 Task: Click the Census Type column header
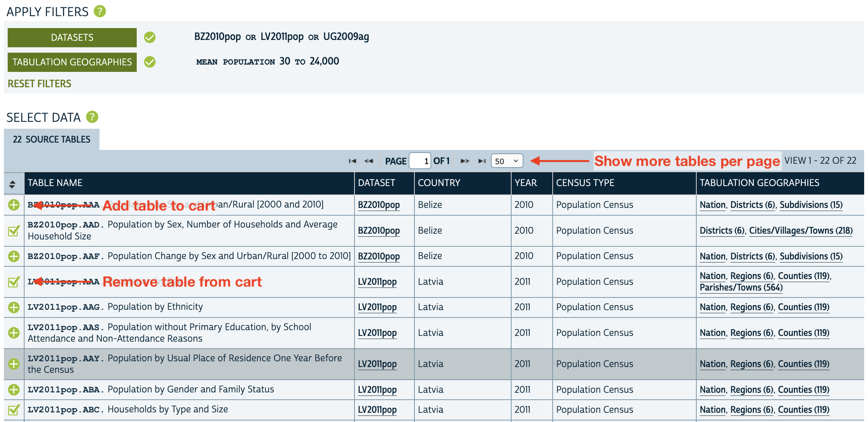click(624, 183)
